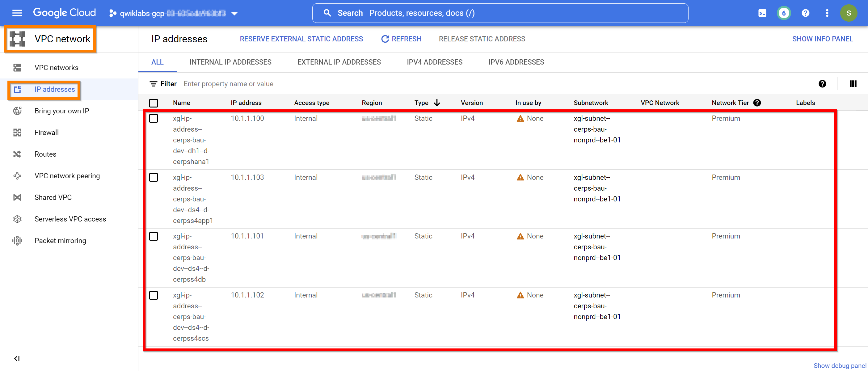Open the Firewall page
868x371 pixels.
click(x=47, y=133)
